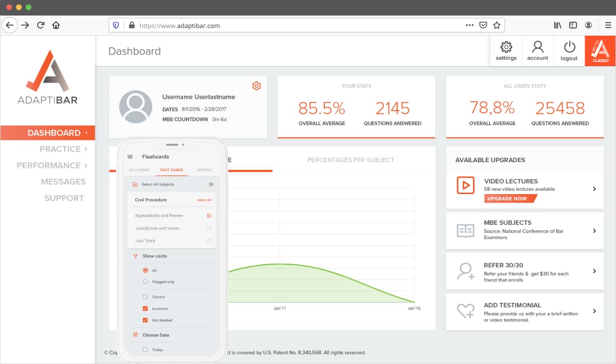Screen dimensions: 616x364
Task: Click the Add Testimonial heart icon
Action: pos(465,311)
